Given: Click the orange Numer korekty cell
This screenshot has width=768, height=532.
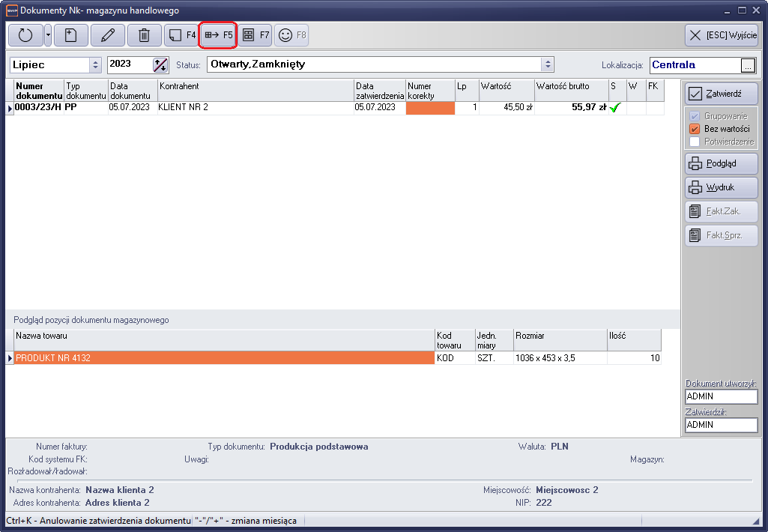Looking at the screenshot, I should pyautogui.click(x=430, y=108).
